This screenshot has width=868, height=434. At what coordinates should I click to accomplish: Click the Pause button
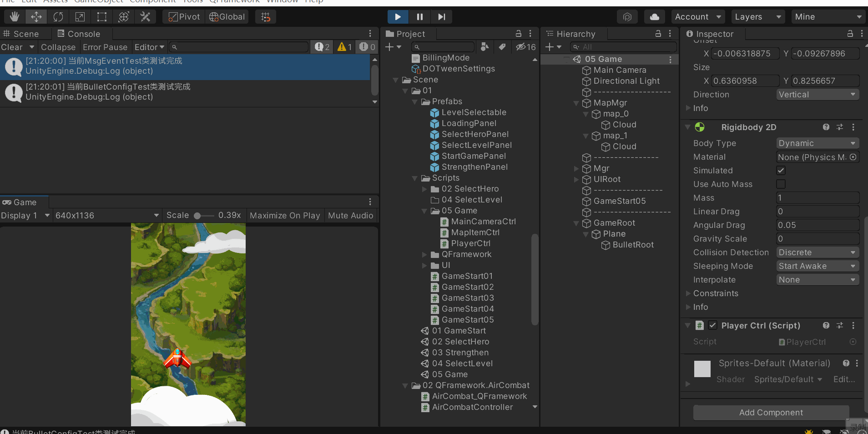420,17
